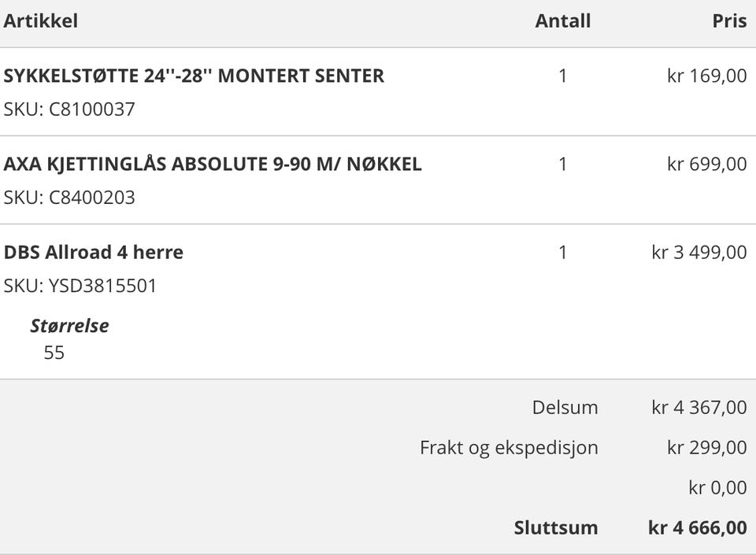Click the Størrelse option label

(70, 326)
